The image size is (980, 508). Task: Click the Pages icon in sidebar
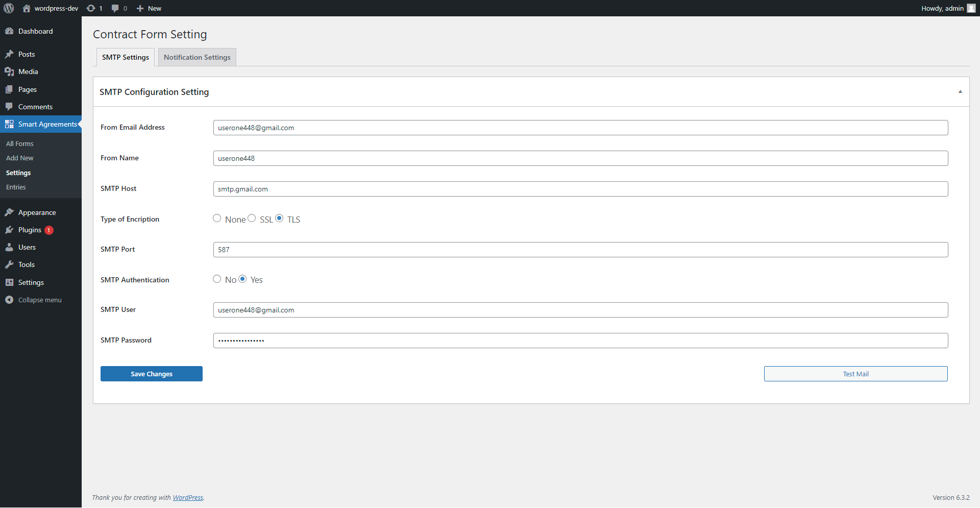9,89
